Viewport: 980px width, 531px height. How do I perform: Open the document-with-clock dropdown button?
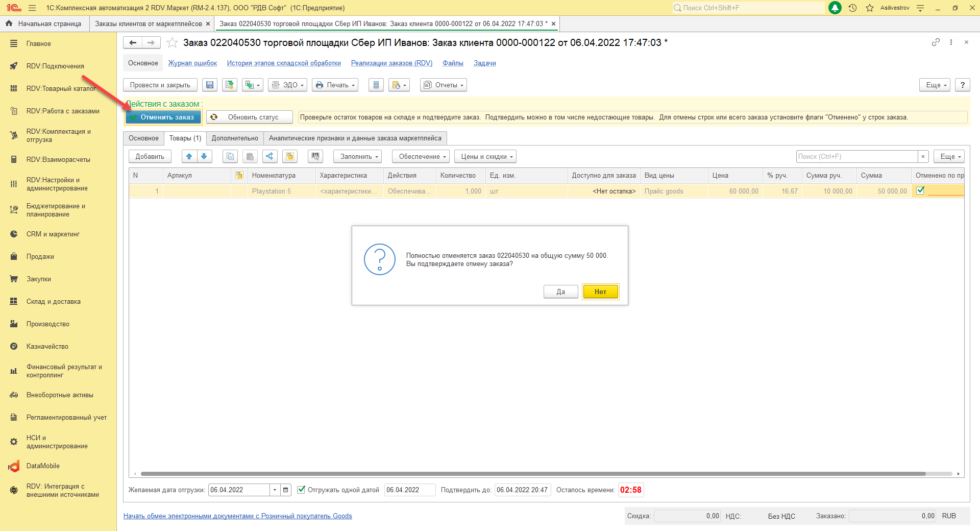pos(399,85)
